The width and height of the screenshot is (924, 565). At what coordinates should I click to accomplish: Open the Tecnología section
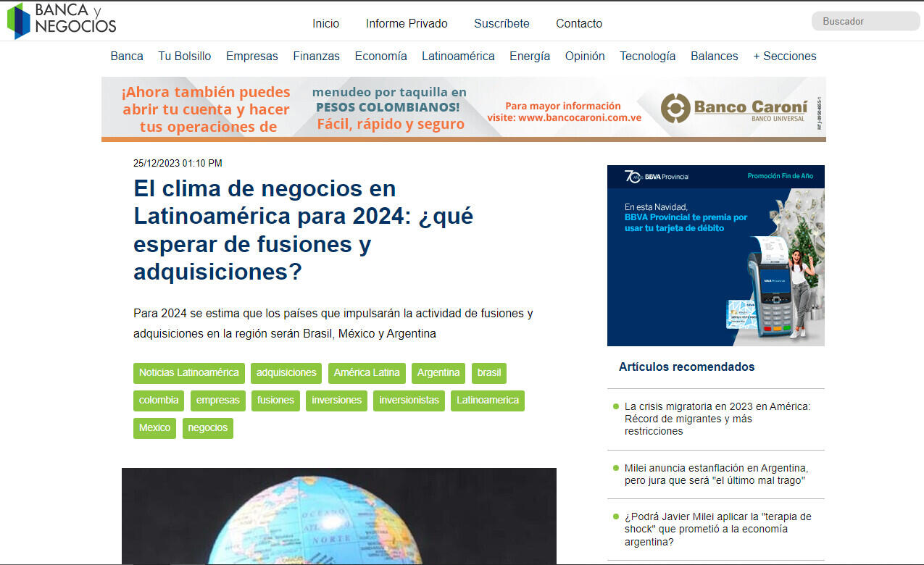[x=647, y=56]
